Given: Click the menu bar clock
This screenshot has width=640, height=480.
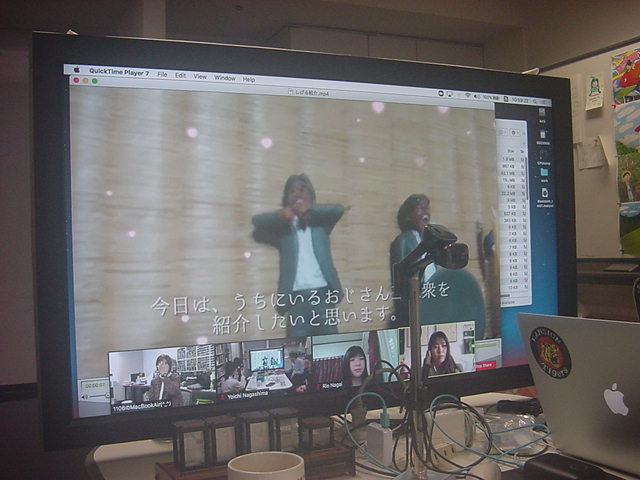Looking at the screenshot, I should 520,100.
